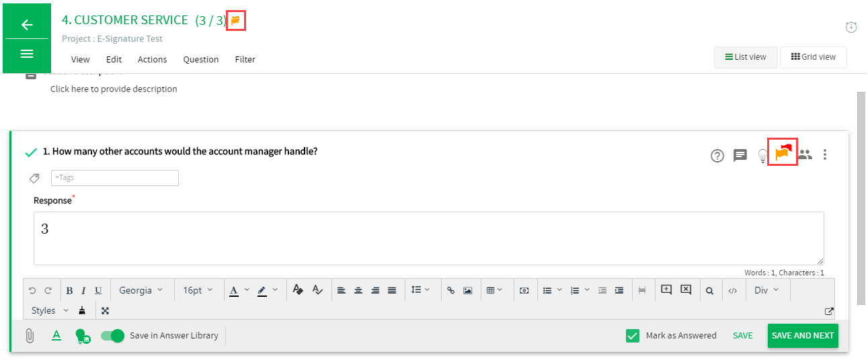Image resolution: width=868 pixels, height=364 pixels.
Task: Open the Styles dropdown
Action: (x=50, y=310)
